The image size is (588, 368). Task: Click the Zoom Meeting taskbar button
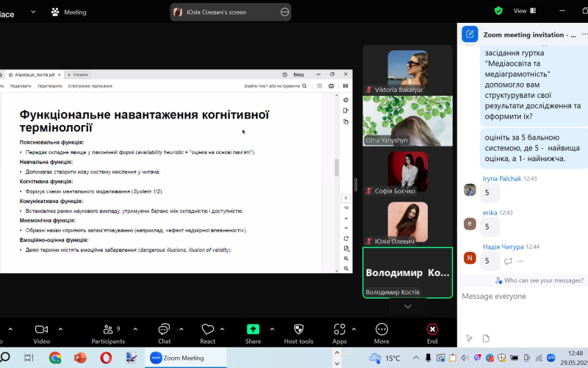pos(185,358)
